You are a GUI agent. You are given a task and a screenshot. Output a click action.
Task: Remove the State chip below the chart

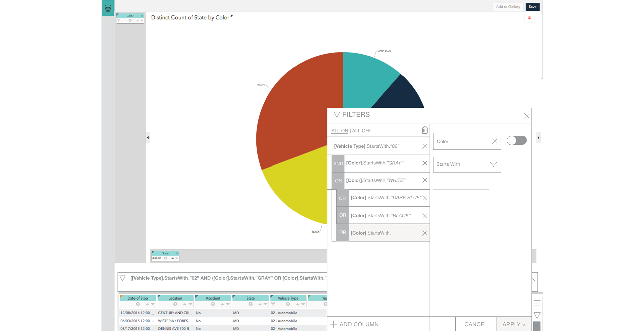pyautogui.click(x=177, y=253)
